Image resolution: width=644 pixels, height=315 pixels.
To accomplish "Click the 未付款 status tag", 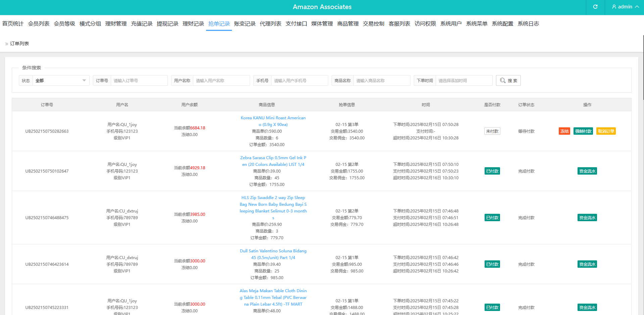I will (492, 131).
